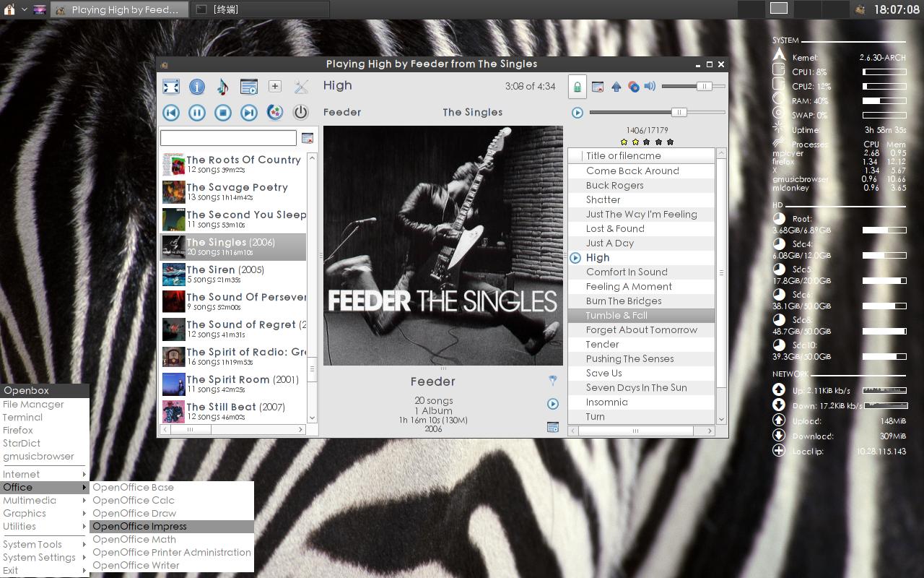Click down arrow of album list scrollbar
Viewport: 924px width, 578px height.
click(312, 418)
